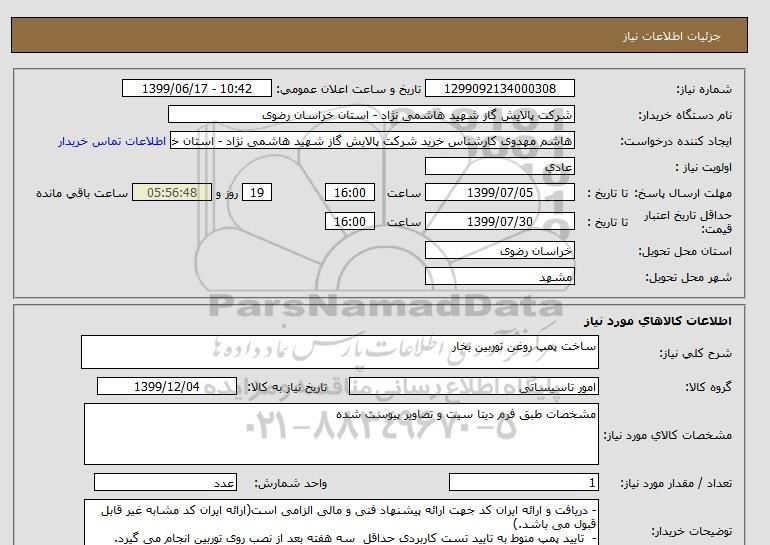
Task: Click the delivery city field مشهد
Action: (500, 275)
